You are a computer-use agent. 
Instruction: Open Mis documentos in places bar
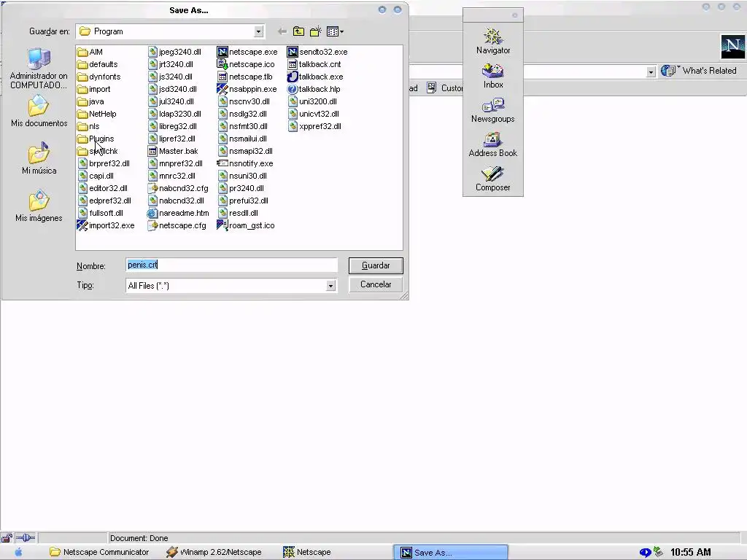tap(39, 111)
